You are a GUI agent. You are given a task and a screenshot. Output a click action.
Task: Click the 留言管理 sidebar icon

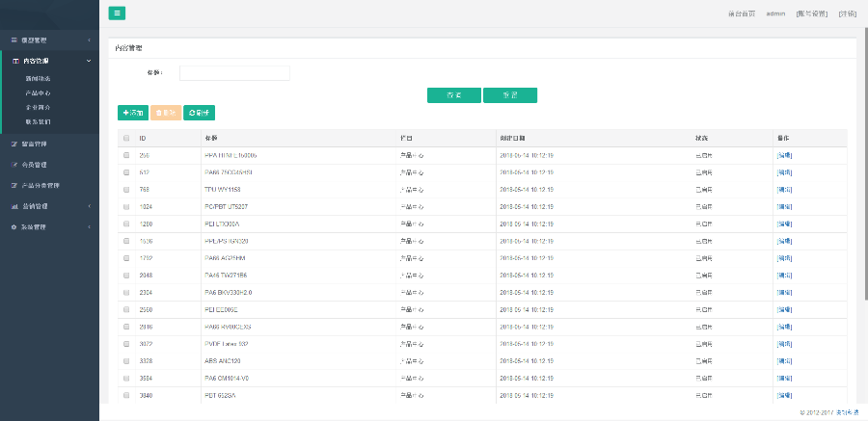[14, 144]
